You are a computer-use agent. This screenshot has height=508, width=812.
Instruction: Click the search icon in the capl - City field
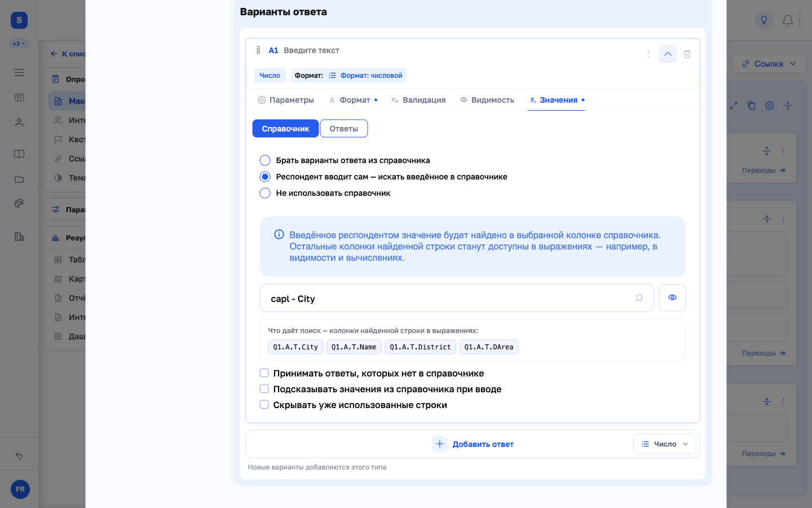639,298
